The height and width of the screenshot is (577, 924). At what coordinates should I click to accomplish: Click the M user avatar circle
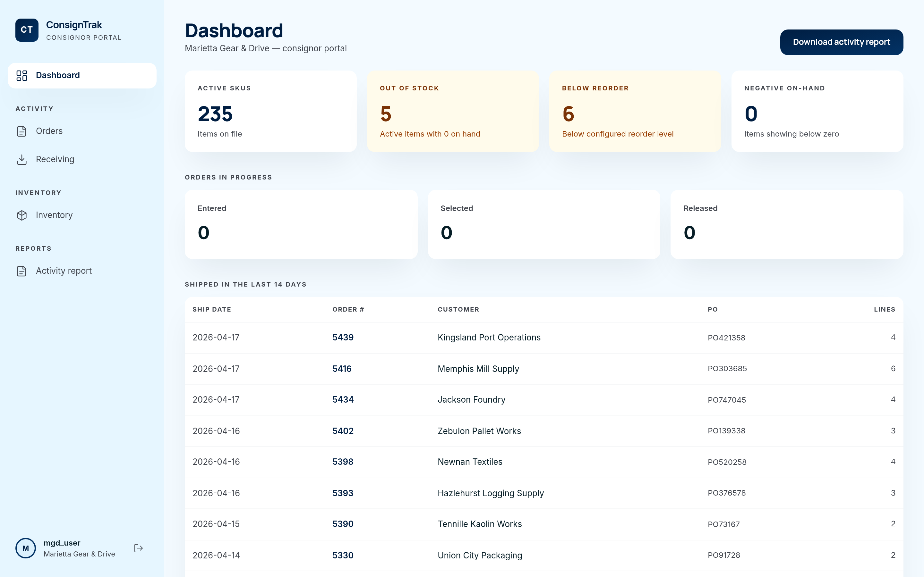click(x=26, y=548)
